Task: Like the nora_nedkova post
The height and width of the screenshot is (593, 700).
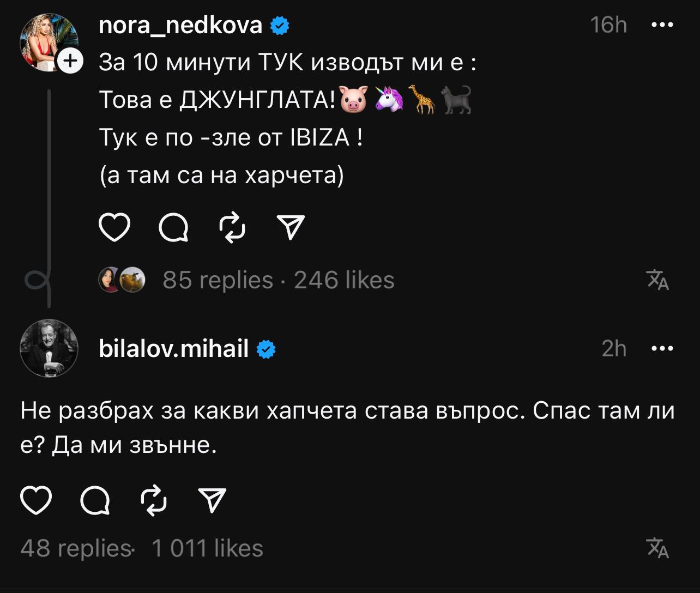Action: click(114, 227)
